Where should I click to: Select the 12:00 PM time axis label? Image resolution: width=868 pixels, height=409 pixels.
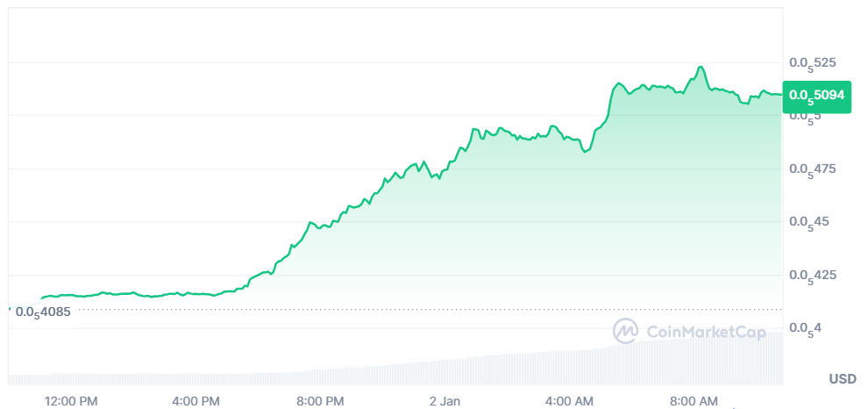[x=71, y=401]
